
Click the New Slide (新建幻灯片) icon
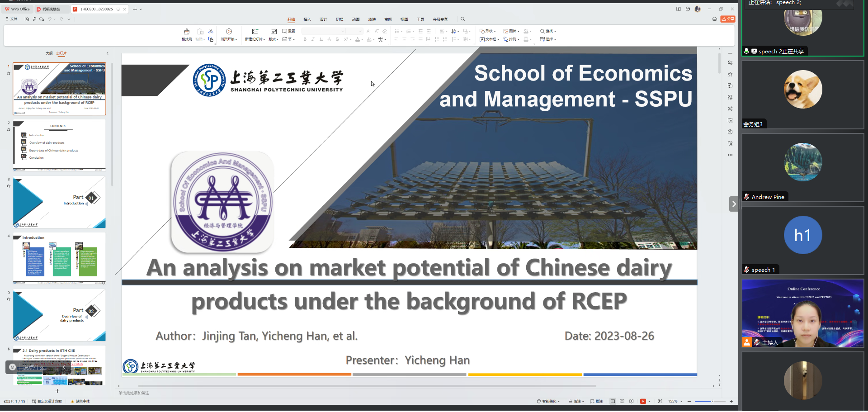tap(255, 32)
